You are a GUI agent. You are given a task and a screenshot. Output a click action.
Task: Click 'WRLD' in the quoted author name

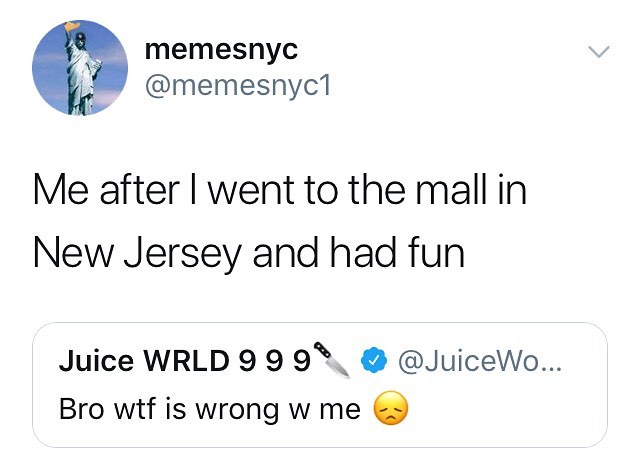pyautogui.click(x=186, y=361)
